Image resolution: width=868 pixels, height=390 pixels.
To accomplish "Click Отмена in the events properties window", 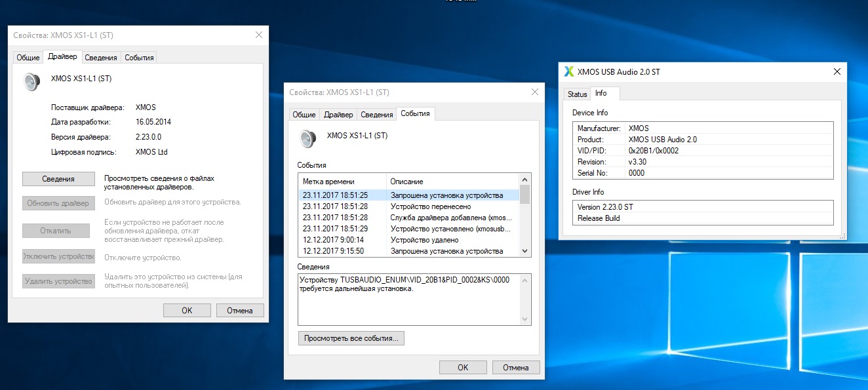I will (516, 367).
